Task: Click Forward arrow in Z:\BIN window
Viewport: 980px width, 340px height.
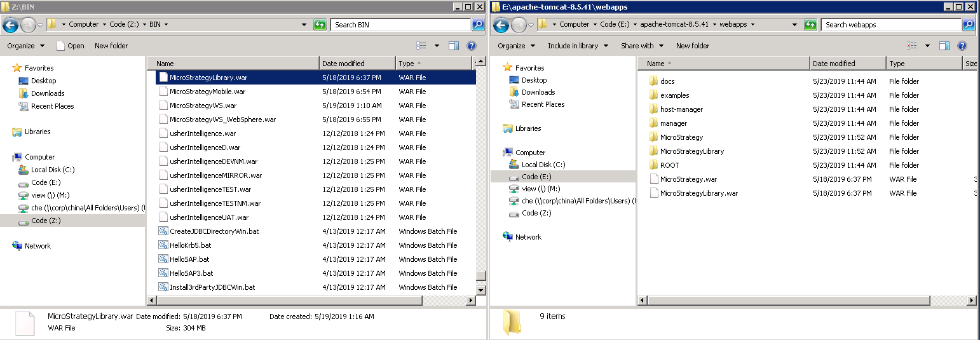Action: [x=28, y=25]
